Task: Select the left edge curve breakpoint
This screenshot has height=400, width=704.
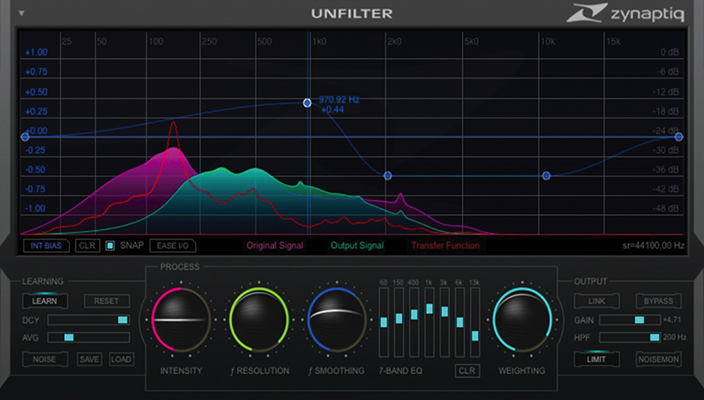Action: click(x=25, y=137)
